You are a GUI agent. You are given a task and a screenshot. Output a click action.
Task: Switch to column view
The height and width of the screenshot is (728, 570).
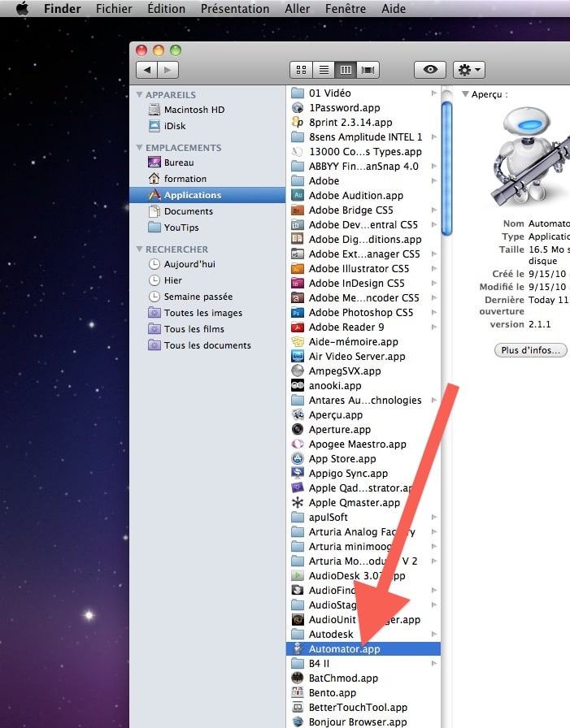(346, 70)
